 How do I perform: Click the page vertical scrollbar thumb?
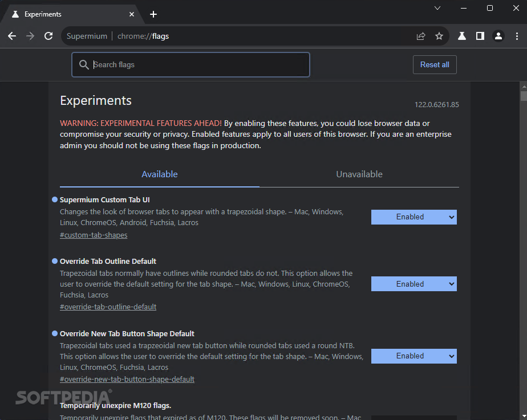point(524,96)
